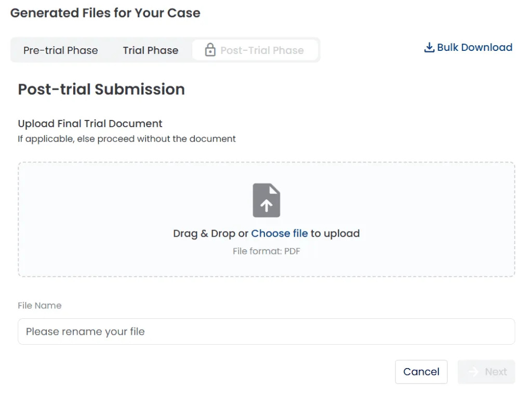Click the Next button label

(x=496, y=372)
